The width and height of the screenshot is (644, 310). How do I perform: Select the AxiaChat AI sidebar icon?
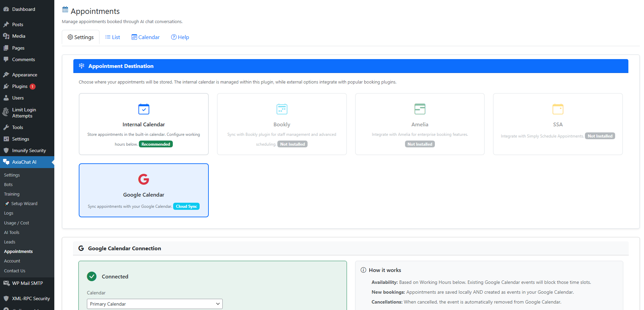tap(6, 162)
